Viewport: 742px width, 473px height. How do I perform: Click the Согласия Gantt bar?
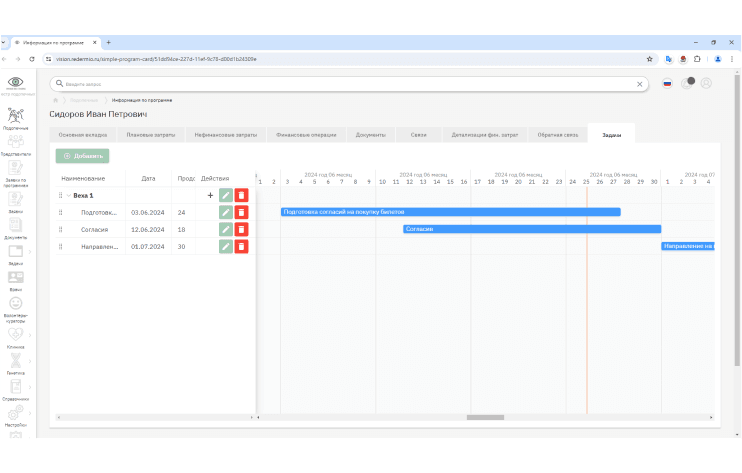(532, 229)
